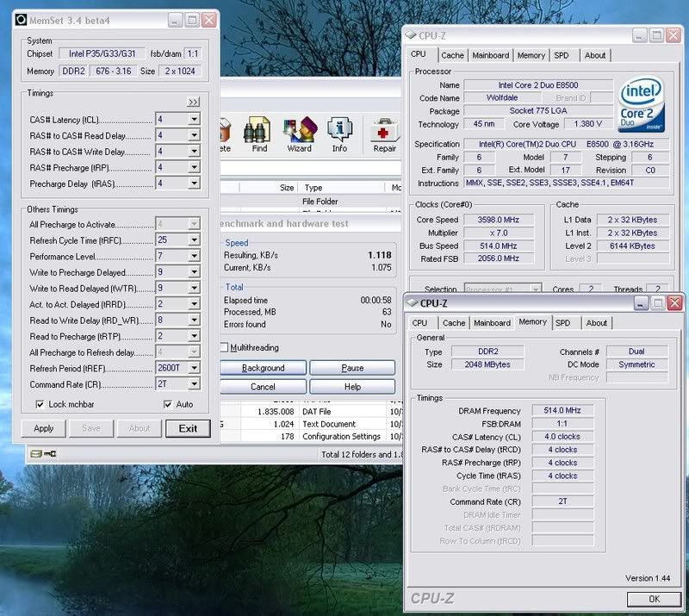Select the Configuration Settings row in WinRAR
Viewport: 689px width, 616px height.
click(x=310, y=436)
